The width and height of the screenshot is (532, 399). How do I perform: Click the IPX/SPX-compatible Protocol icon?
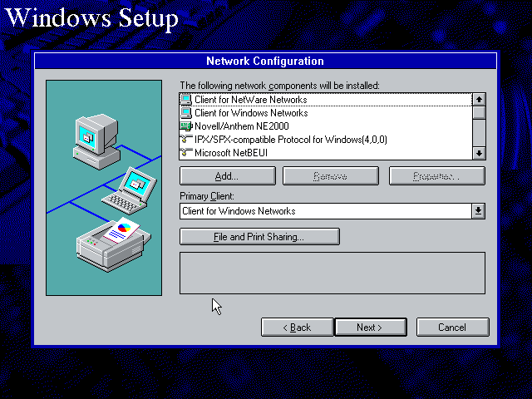[x=186, y=140]
